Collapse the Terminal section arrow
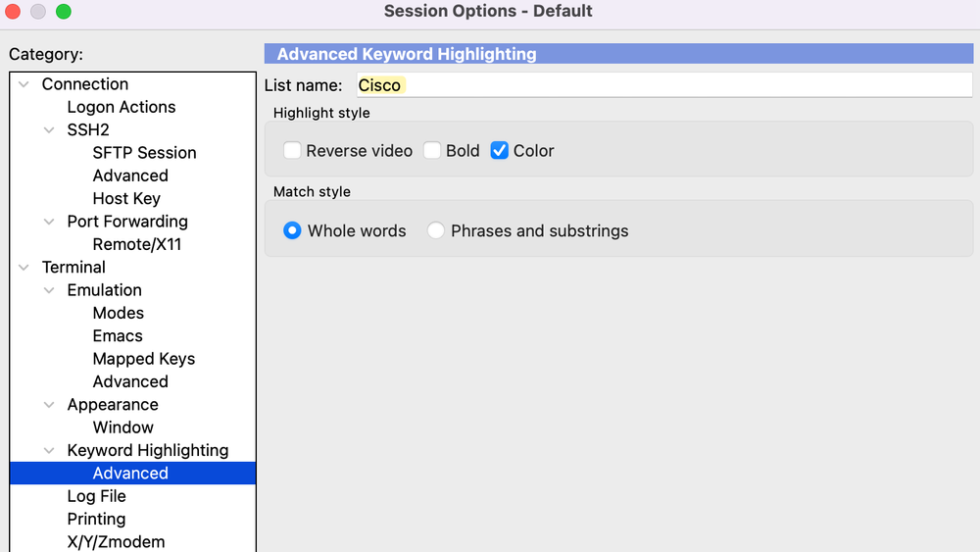The image size is (980, 552). coord(24,268)
